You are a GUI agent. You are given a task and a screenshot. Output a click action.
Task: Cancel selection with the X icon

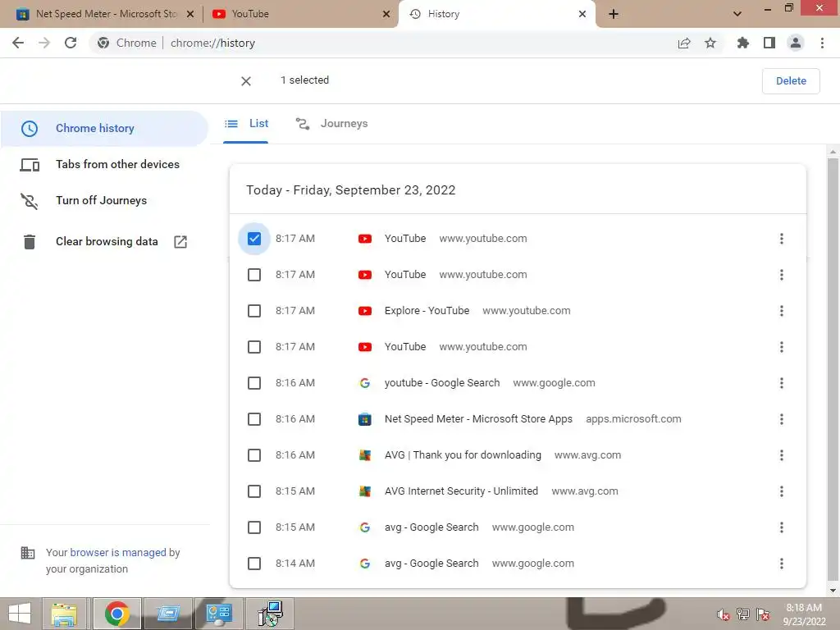pyautogui.click(x=246, y=81)
